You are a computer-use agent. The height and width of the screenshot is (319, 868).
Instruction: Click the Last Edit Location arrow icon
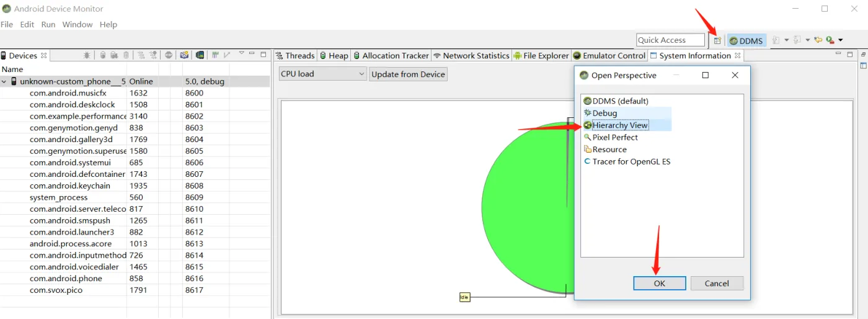click(818, 40)
